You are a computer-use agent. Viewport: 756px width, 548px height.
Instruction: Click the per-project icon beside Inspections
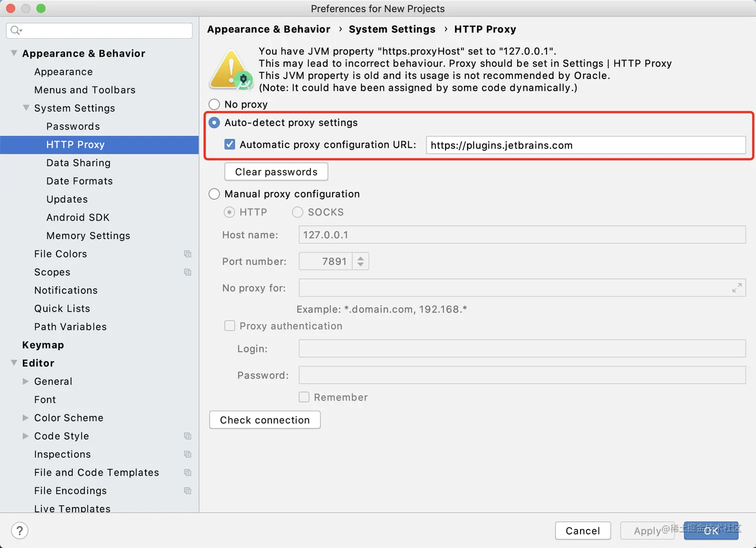pos(187,454)
